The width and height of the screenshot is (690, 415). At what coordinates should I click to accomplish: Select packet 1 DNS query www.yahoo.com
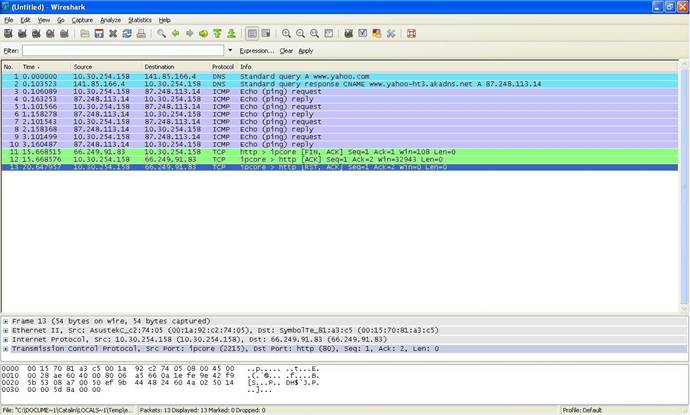pyautogui.click(x=339, y=77)
